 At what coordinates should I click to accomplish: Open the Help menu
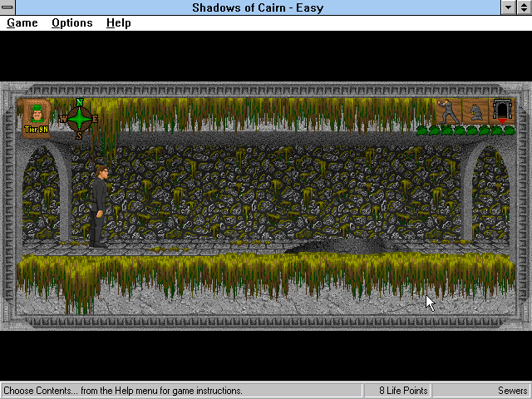[x=118, y=23]
